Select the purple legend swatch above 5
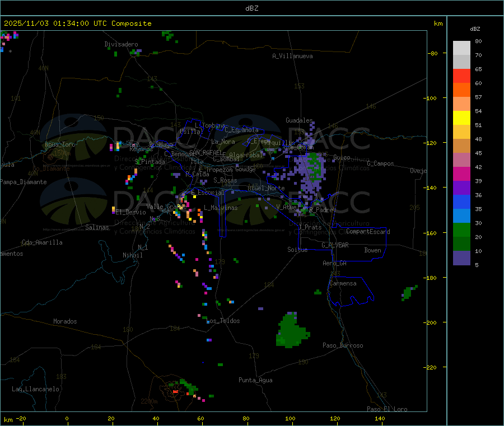 [461, 258]
